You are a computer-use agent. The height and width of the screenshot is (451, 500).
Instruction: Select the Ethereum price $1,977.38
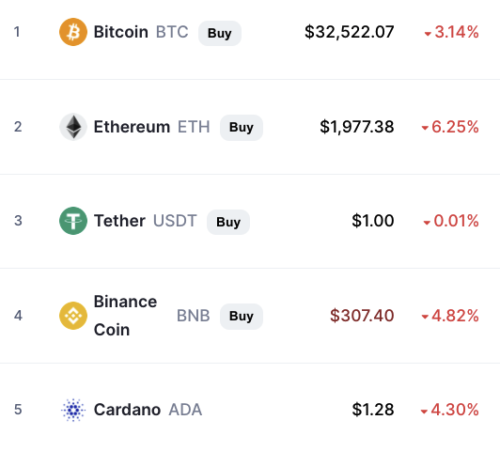(x=357, y=127)
